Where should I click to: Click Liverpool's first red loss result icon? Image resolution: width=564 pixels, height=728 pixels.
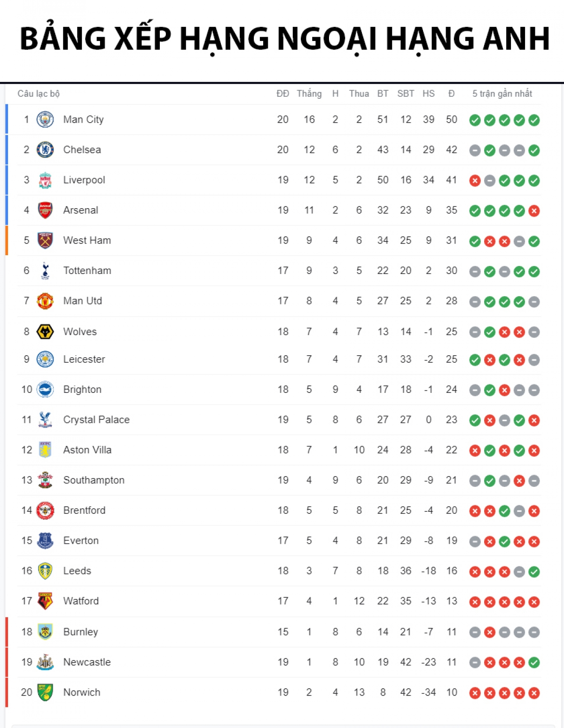[x=475, y=181]
